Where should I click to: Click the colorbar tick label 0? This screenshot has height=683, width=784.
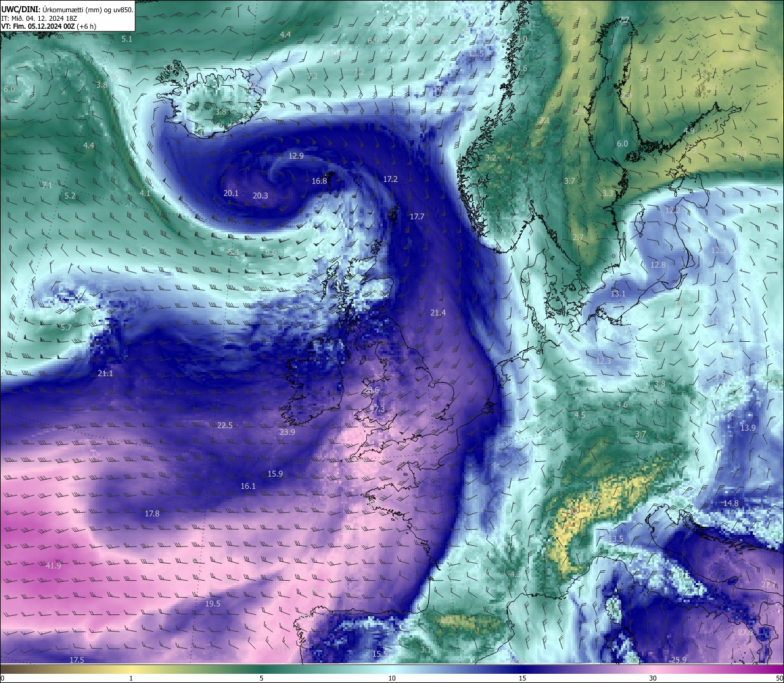pyautogui.click(x=2, y=679)
